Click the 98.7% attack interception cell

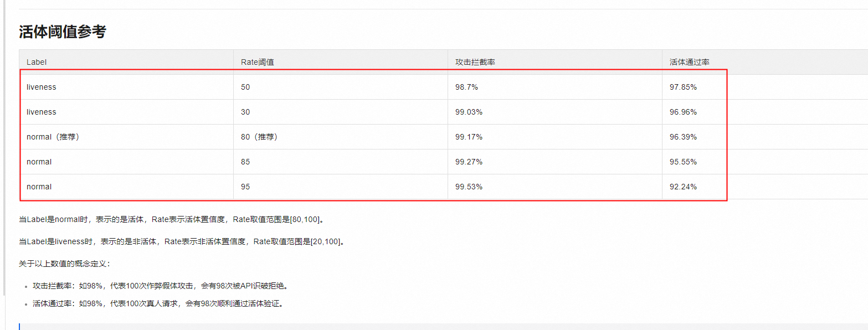coord(466,87)
